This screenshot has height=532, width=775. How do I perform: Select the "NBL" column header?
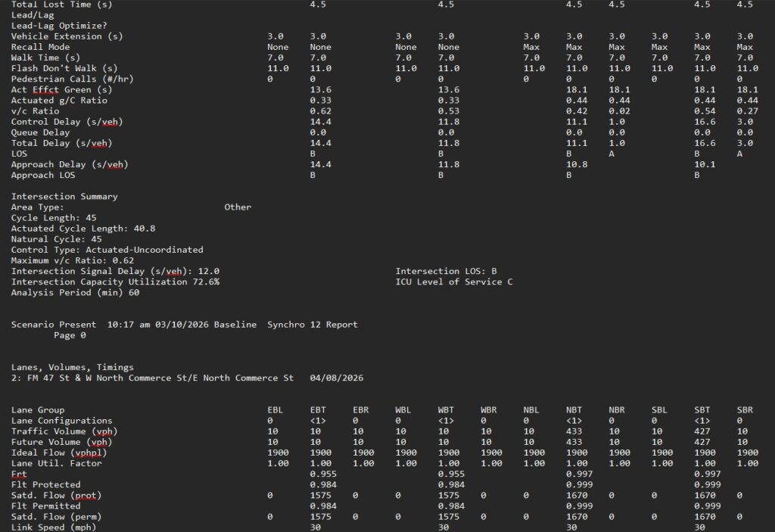pyautogui.click(x=531, y=410)
